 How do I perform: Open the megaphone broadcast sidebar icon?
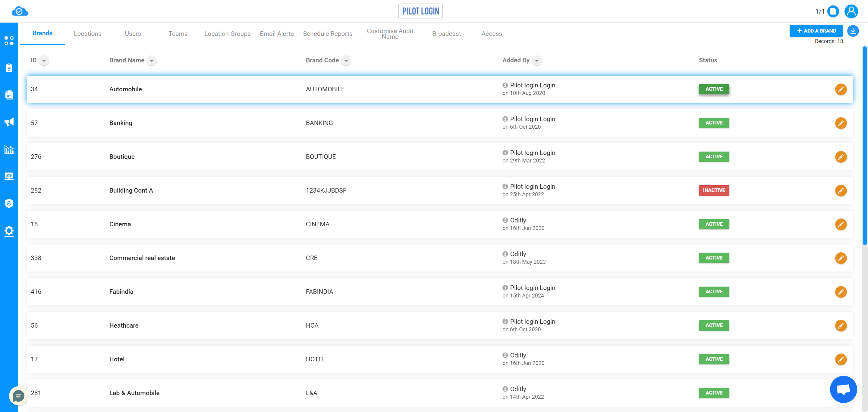tap(9, 122)
